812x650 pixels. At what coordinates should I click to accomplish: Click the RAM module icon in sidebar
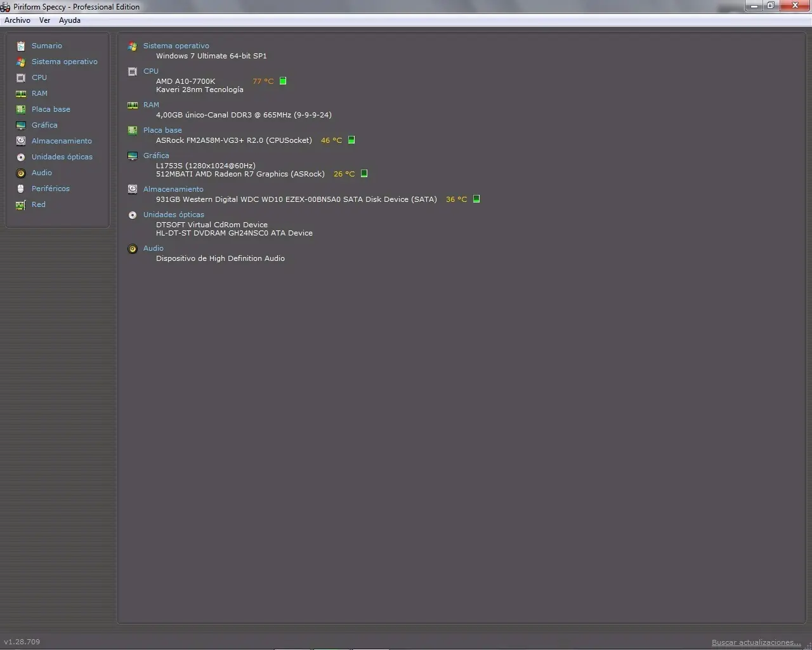click(x=21, y=93)
